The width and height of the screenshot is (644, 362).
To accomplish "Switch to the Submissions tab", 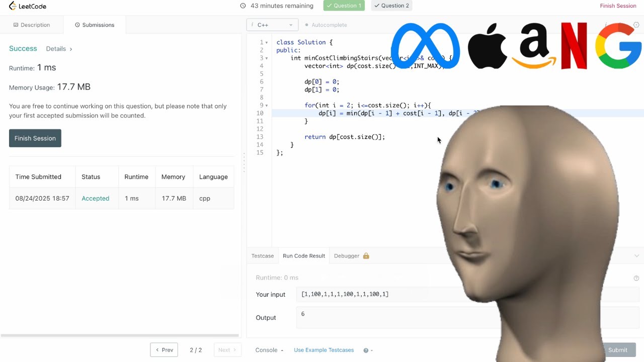I will pos(95,25).
